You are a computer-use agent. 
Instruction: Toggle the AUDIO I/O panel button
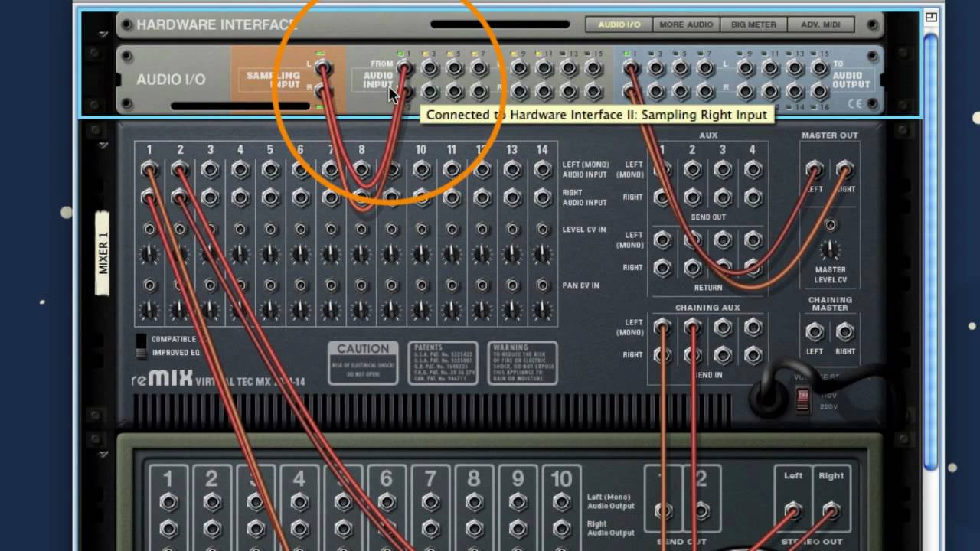point(619,24)
